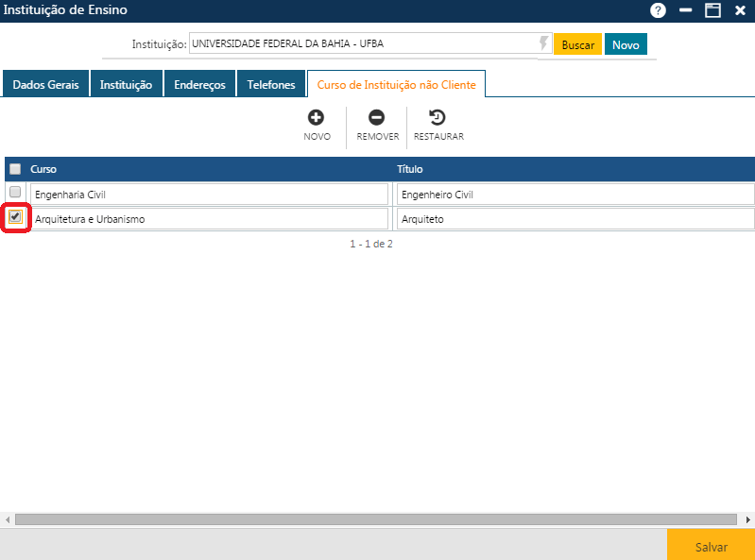Check the Engenharia Civil row checkbox

coord(15,193)
